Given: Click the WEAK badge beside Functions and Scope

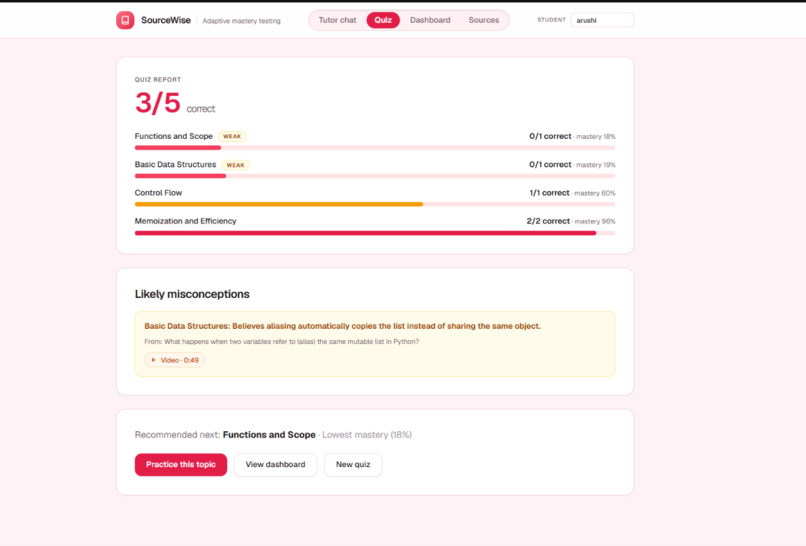Looking at the screenshot, I should tap(232, 136).
